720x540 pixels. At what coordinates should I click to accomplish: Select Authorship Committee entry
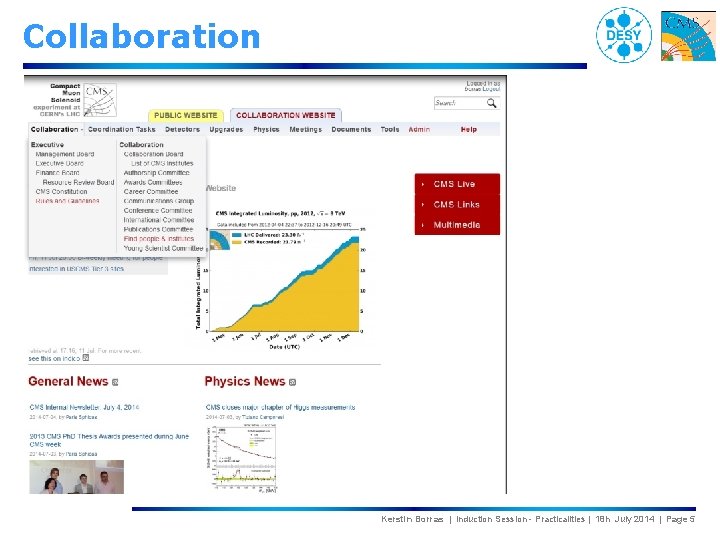157,173
